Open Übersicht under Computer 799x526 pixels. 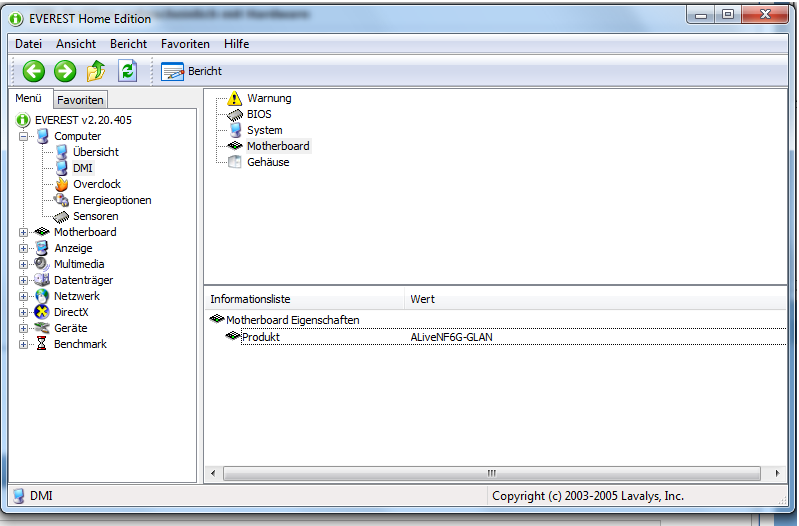pyautogui.click(x=87, y=152)
